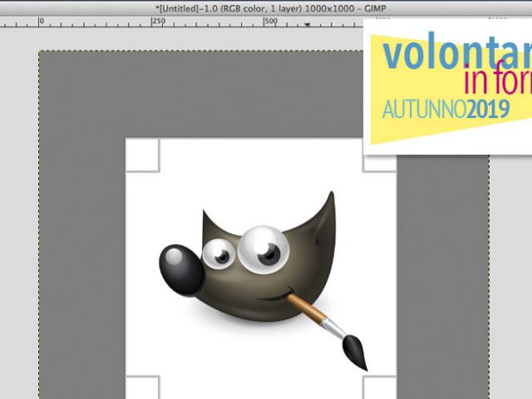Screen dimensions: 532x399
Task: Click the "250" mark on horizontal ruler
Action: (159, 21)
